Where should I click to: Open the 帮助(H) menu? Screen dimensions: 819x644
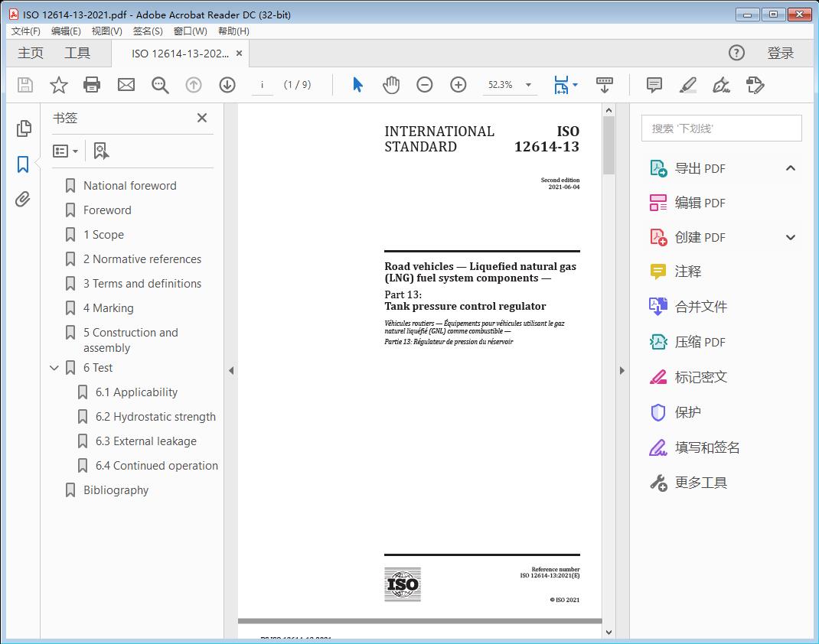pos(233,31)
